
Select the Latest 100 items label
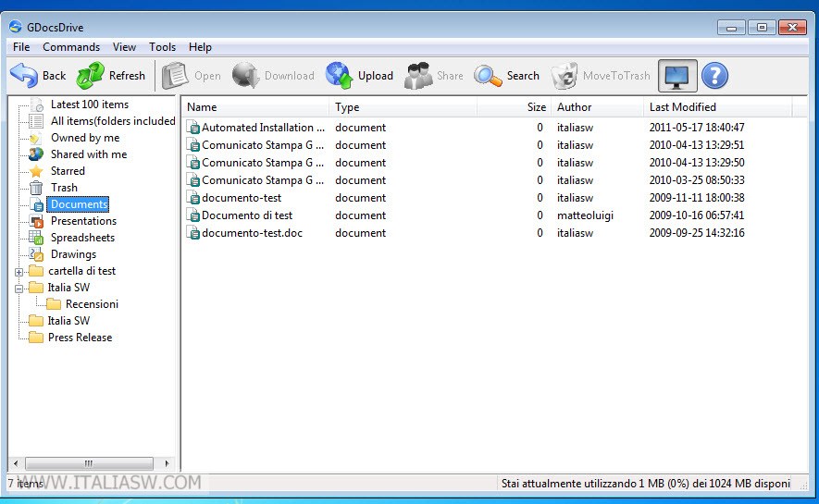90,104
